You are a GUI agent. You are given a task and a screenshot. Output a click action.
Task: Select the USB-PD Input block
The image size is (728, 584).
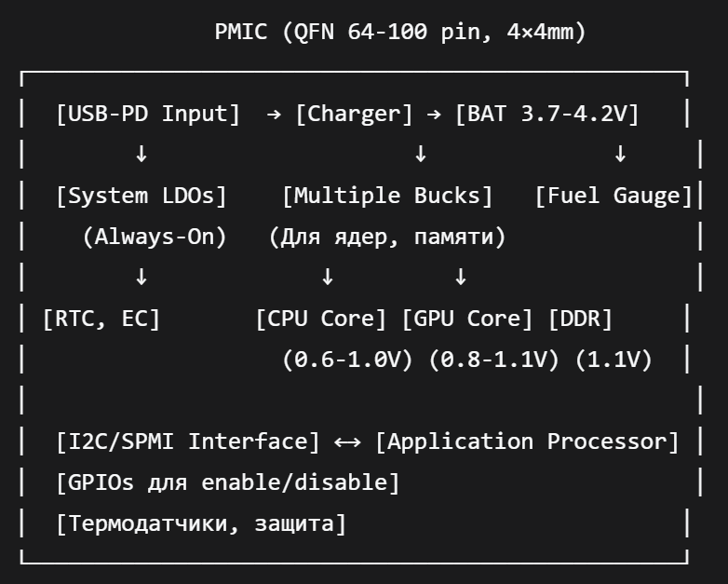pyautogui.click(x=148, y=114)
